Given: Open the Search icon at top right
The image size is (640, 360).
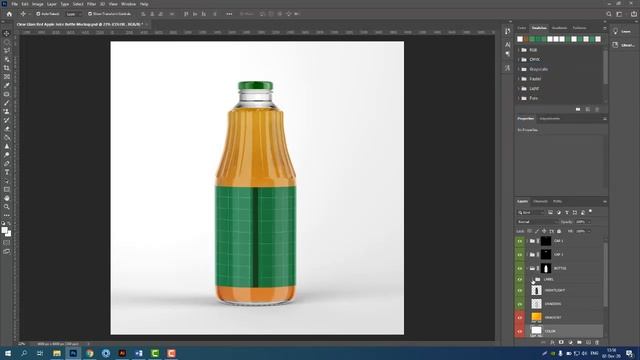Looking at the screenshot, I should pyautogui.click(x=609, y=14).
